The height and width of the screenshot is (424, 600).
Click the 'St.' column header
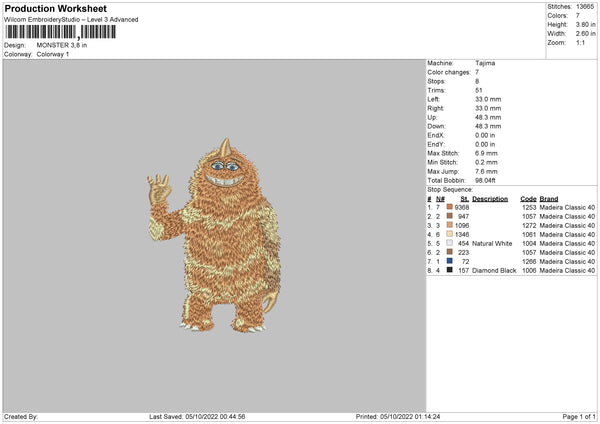(x=465, y=199)
